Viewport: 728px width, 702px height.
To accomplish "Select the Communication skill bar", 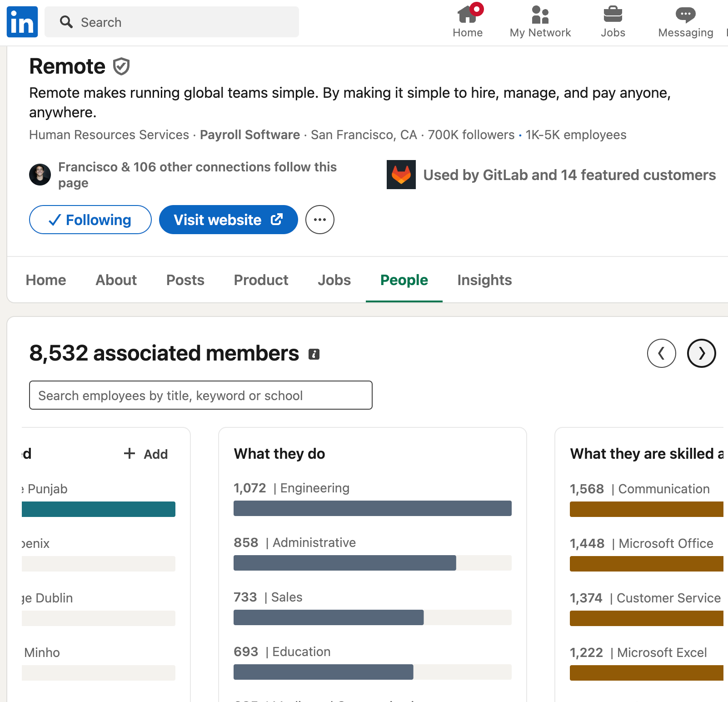I will click(x=647, y=509).
